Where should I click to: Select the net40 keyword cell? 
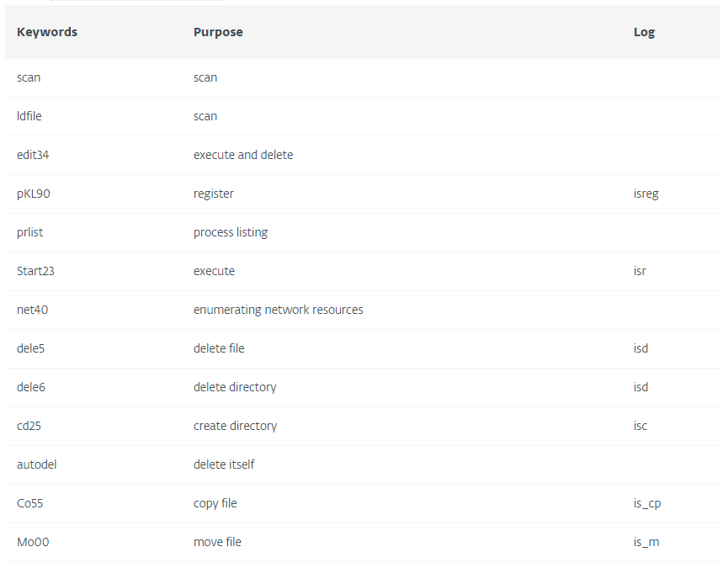click(x=33, y=310)
